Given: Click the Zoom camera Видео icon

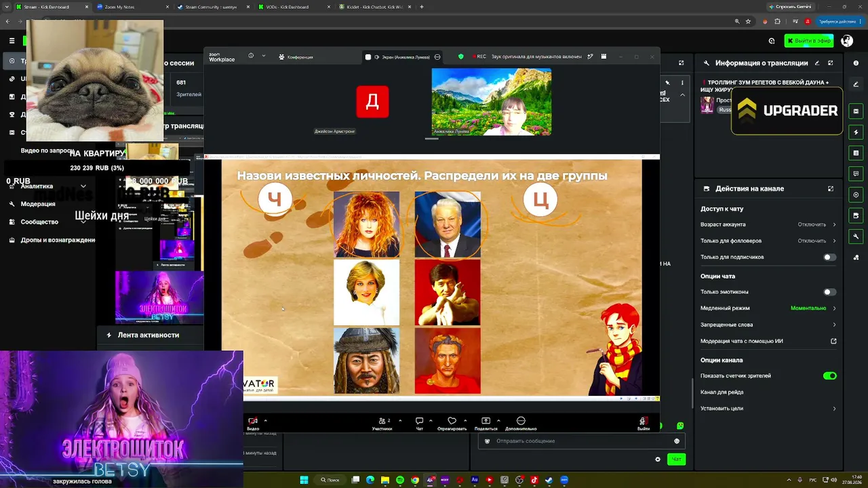Looking at the screenshot, I should [253, 421].
